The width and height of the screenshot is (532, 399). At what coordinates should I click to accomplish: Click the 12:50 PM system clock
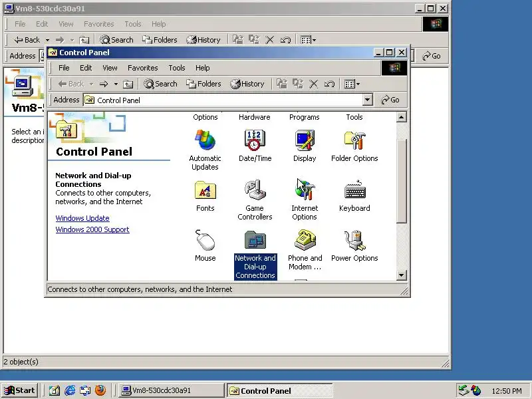pyautogui.click(x=506, y=391)
